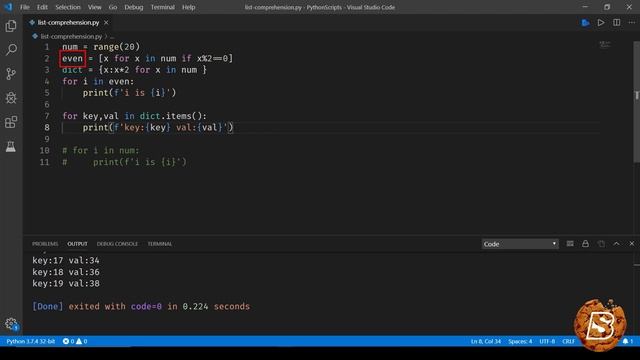
Task: Open editor More Actions ellipsis
Action: (632, 23)
